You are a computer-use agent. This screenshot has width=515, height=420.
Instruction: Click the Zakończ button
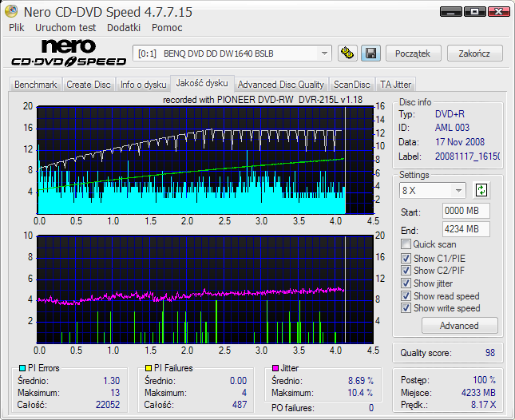point(474,53)
